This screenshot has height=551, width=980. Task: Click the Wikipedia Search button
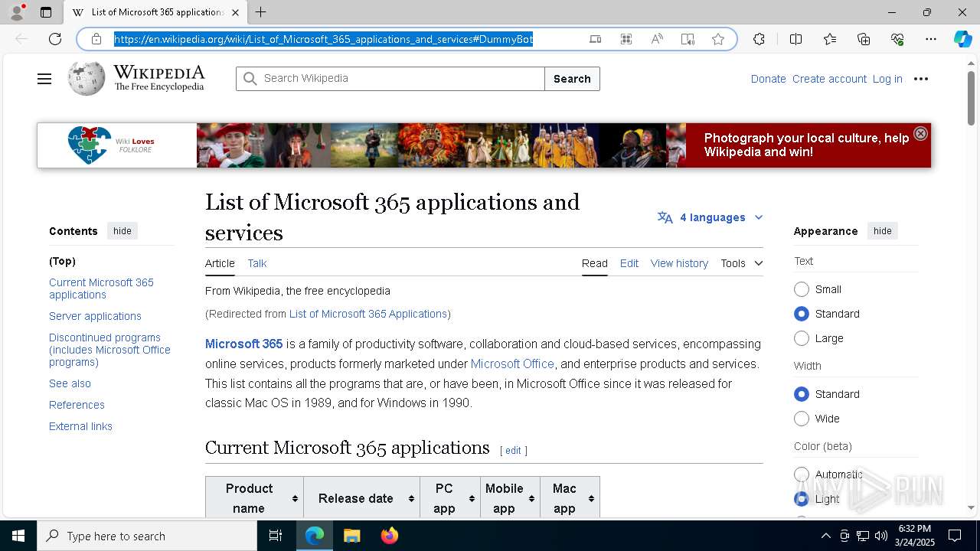[572, 79]
